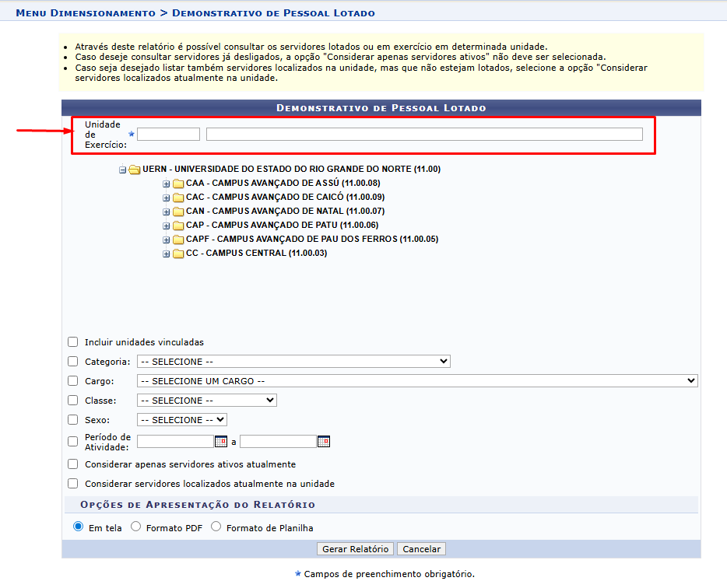Click the CC Campus Central folder icon
The width and height of the screenshot is (727, 588).
coord(178,254)
